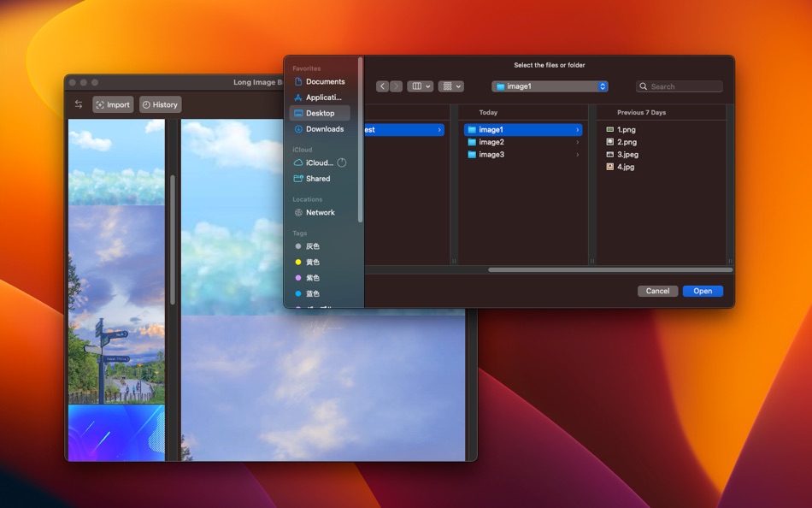Screen dimensions: 812x508
Task: Open the History panel
Action: pyautogui.click(x=160, y=104)
